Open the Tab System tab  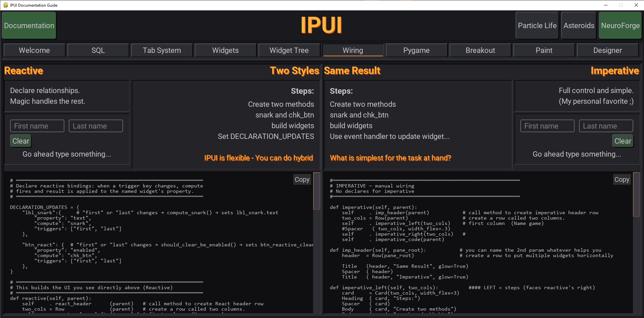pyautogui.click(x=162, y=50)
